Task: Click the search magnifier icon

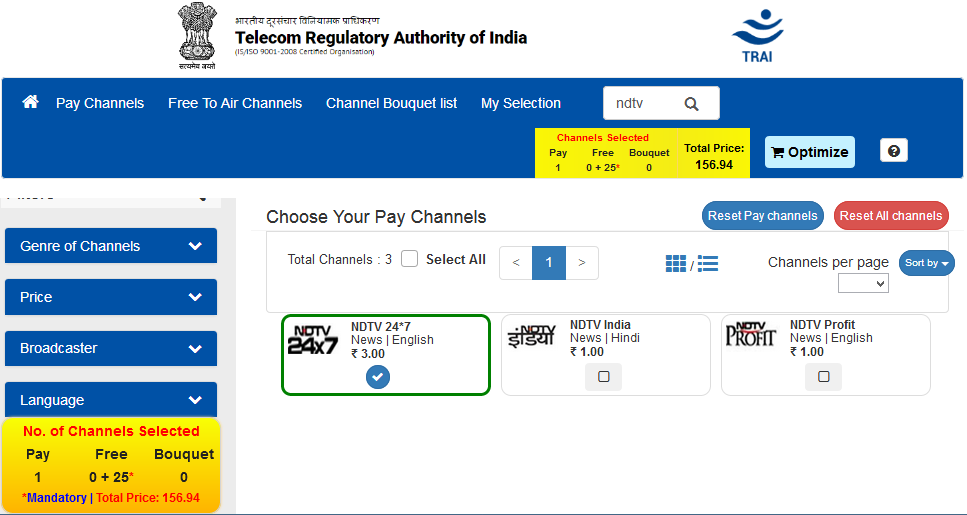Action: 691,104
